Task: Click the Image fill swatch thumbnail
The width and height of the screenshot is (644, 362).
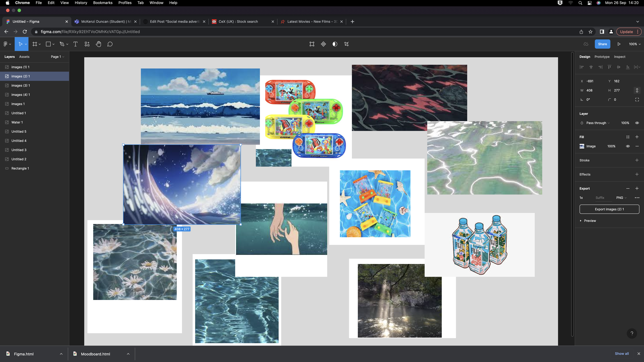Action: click(582, 146)
